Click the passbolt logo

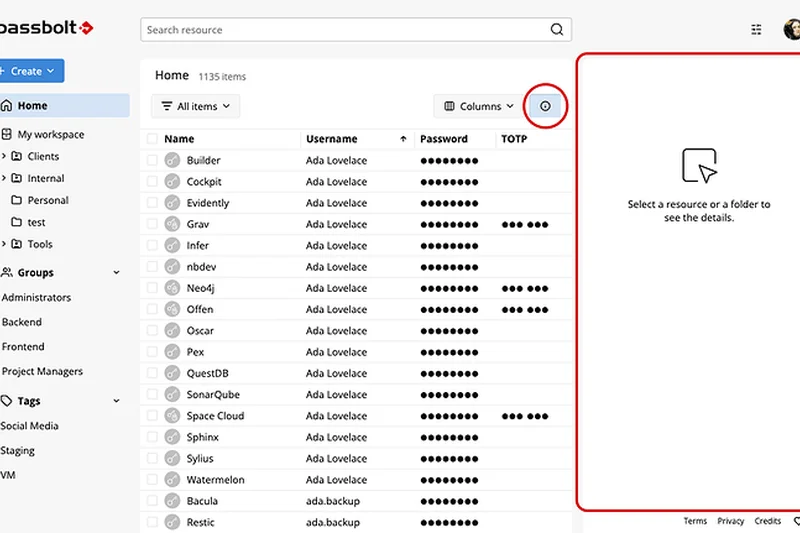pos(46,28)
